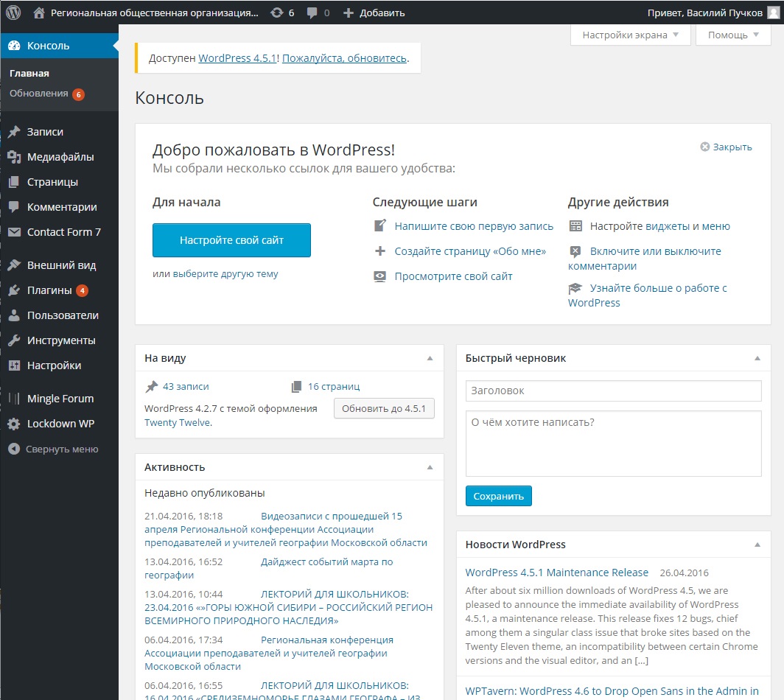The width and height of the screenshot is (784, 700).
Task: Click the Плагины plug icon
Action: [14, 290]
